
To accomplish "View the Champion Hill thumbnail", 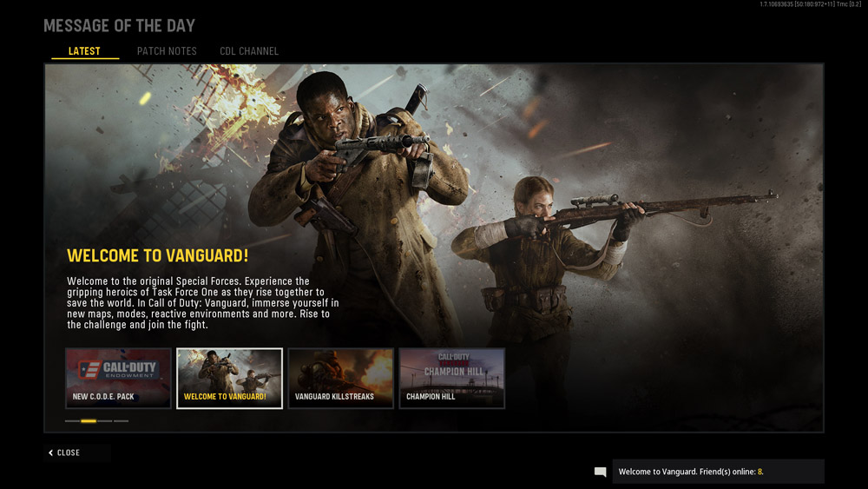I will click(451, 378).
